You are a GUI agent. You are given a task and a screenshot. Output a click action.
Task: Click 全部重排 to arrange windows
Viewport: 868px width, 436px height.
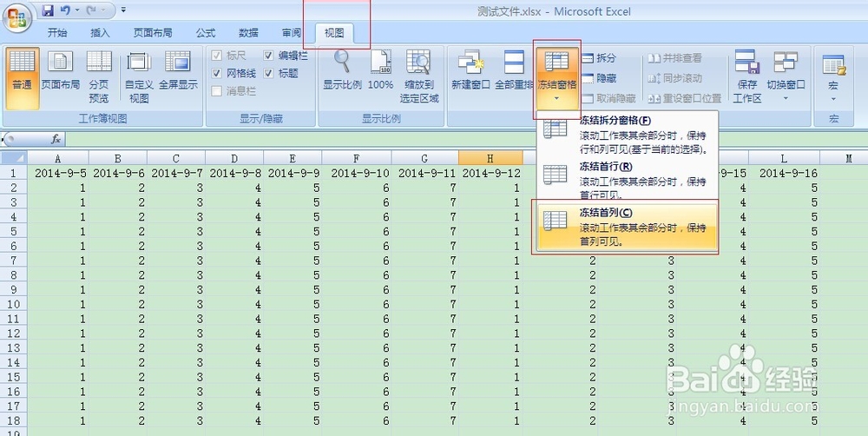[x=514, y=71]
